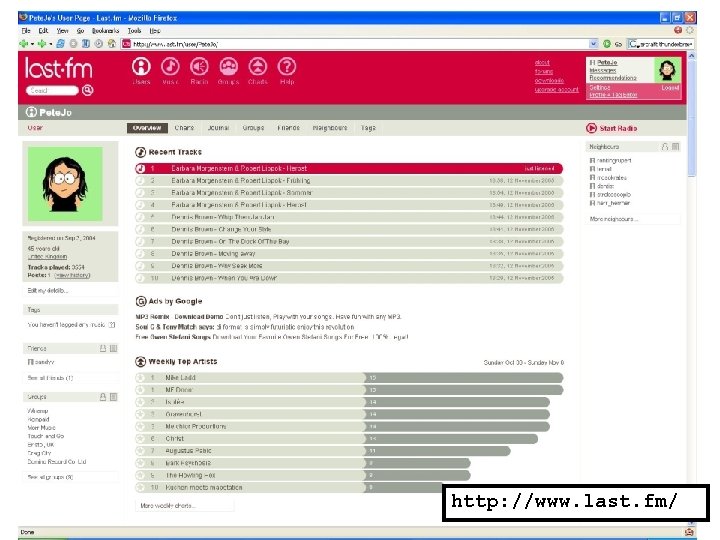This screenshot has width=720, height=540.
Task: Click Firefox back arrow button
Action: point(23,44)
